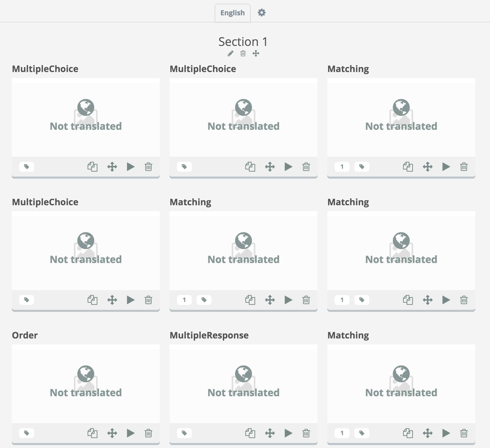Switch to the English language tab
This screenshot has width=490, height=448.
tap(232, 13)
